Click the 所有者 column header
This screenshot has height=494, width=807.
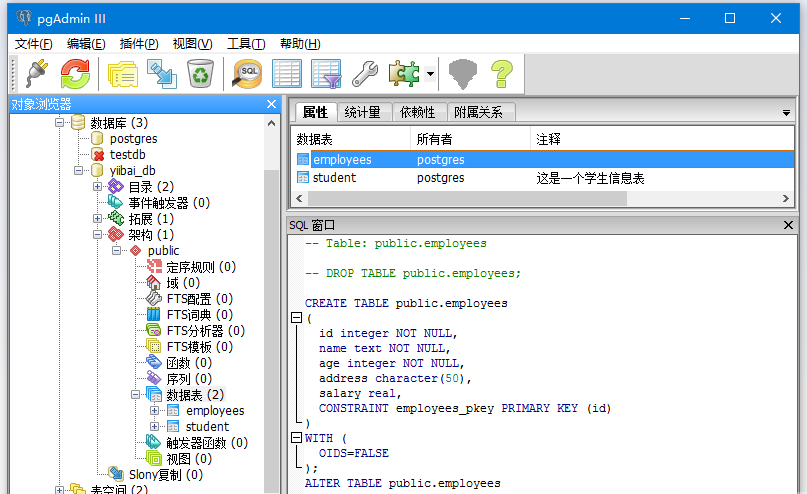click(470, 139)
